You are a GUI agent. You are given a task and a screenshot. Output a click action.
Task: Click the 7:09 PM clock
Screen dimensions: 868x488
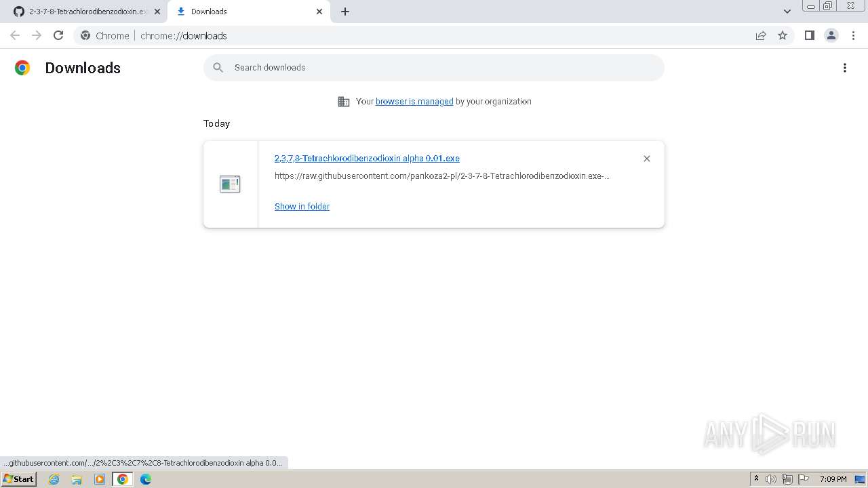(833, 479)
